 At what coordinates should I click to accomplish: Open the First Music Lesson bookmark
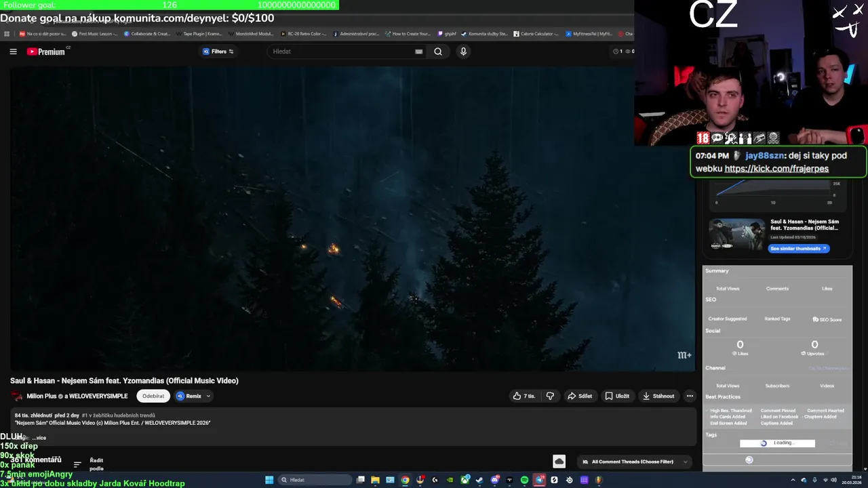click(x=94, y=33)
